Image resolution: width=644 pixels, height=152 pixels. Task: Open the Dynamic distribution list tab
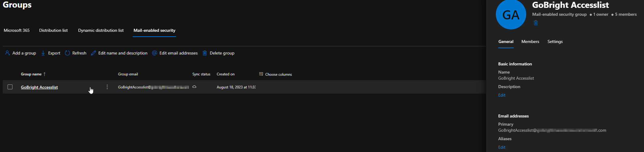pyautogui.click(x=101, y=30)
